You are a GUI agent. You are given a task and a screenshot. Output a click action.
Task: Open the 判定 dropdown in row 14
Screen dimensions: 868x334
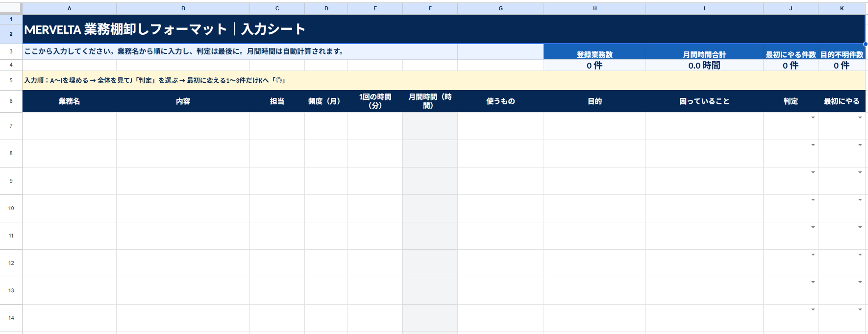click(x=813, y=310)
